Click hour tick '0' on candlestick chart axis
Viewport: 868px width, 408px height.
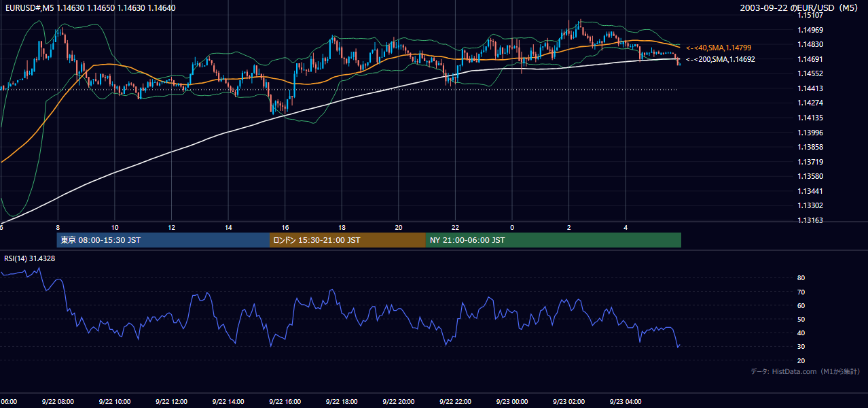(x=512, y=227)
